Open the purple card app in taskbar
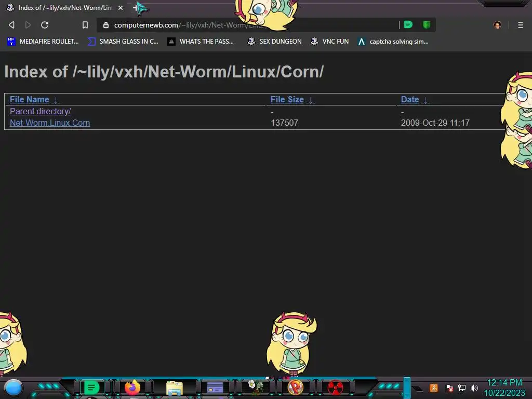 [x=215, y=388]
